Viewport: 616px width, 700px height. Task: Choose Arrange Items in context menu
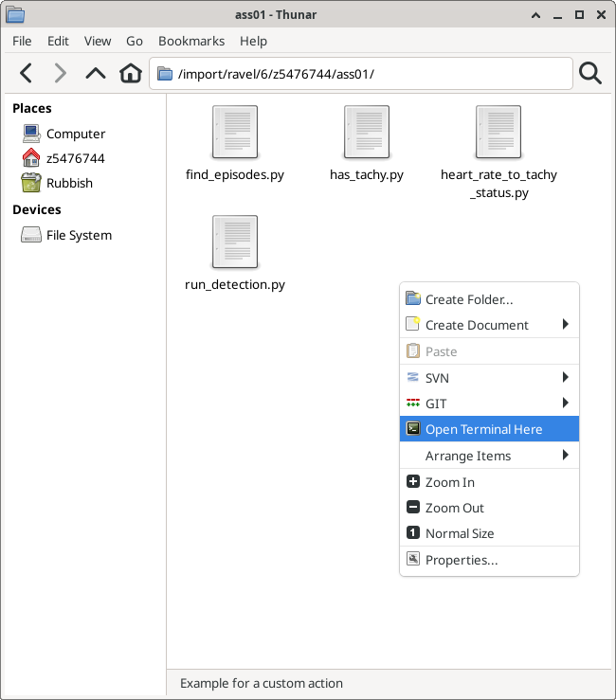pos(490,456)
